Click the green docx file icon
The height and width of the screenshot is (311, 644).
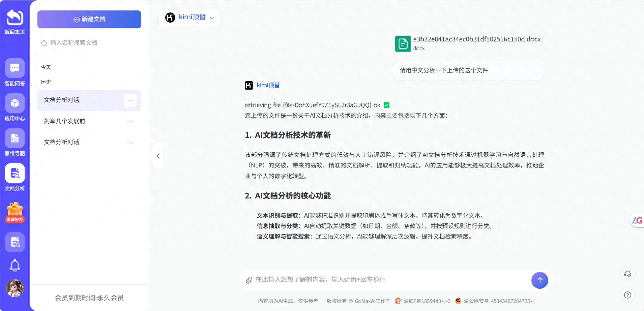403,44
